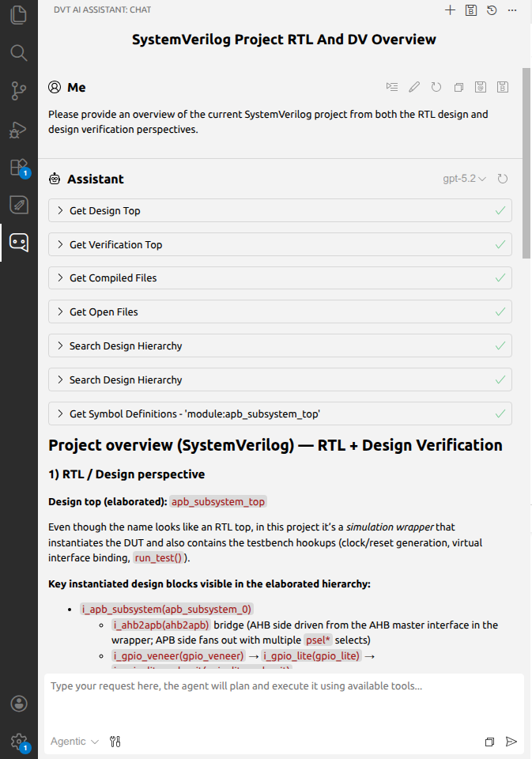Screen dimensions: 532x759
Task: Open Explorer files view
Action: coord(19,15)
